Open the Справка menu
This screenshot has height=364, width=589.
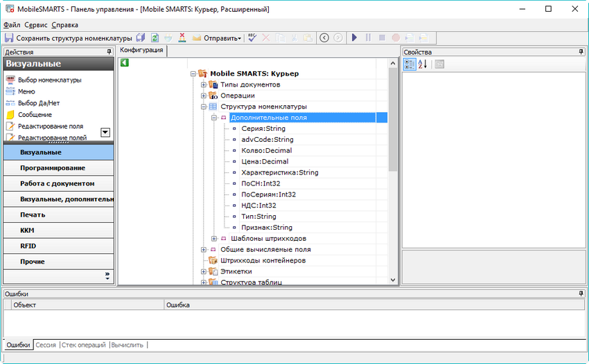(x=65, y=25)
